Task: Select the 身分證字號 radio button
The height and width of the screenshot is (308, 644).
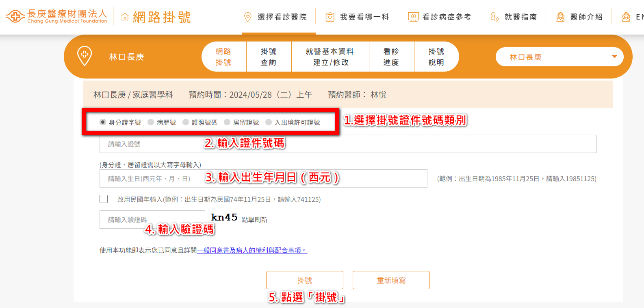Action: (x=103, y=122)
